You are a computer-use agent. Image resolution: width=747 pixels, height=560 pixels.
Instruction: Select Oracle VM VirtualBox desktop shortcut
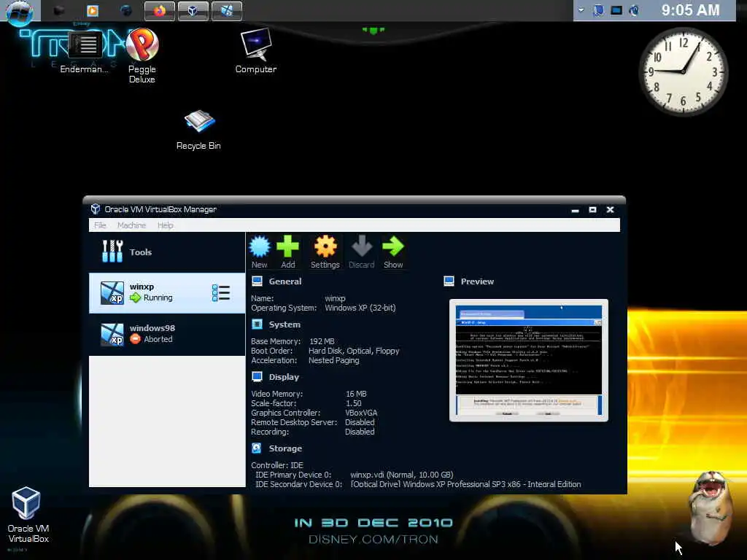pyautogui.click(x=28, y=516)
